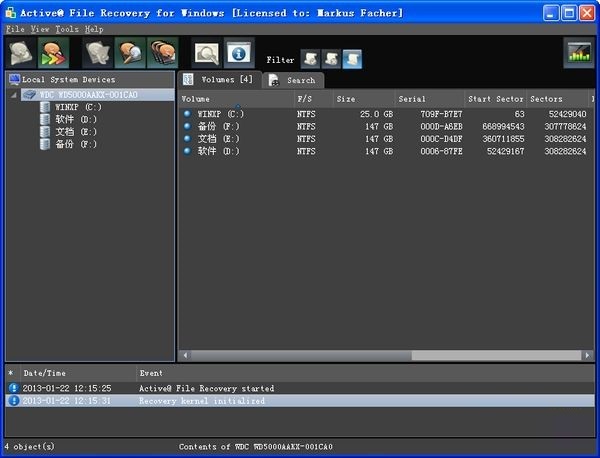The height and width of the screenshot is (458, 600).
Task: Click the Local System Devices monitor icon
Action: coord(15,79)
